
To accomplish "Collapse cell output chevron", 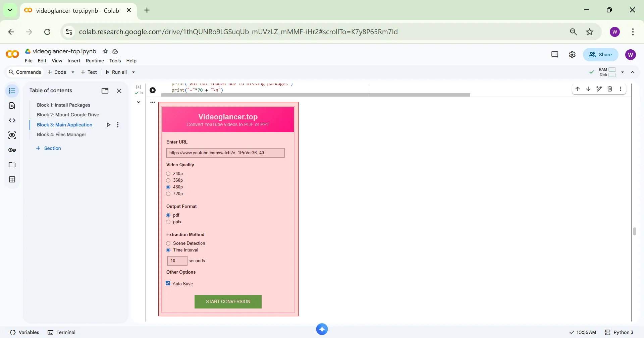I will click(x=139, y=102).
